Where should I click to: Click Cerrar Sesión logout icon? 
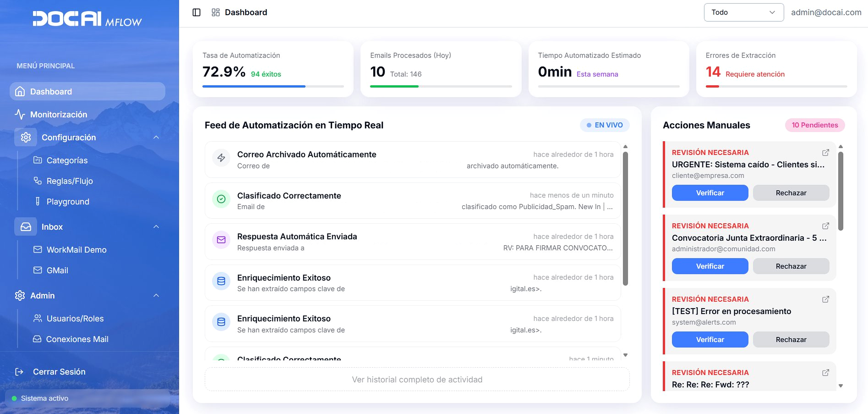[x=19, y=372]
